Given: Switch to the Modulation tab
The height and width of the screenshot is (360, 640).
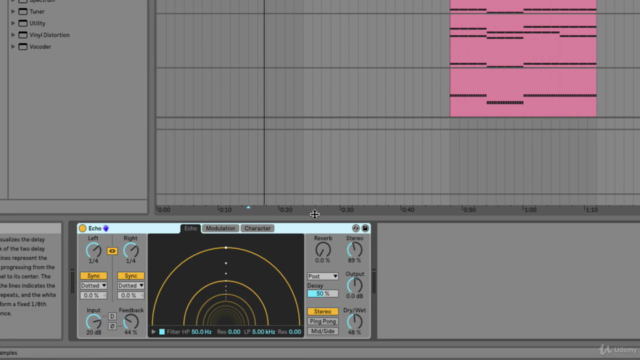Looking at the screenshot, I should click(x=220, y=229).
